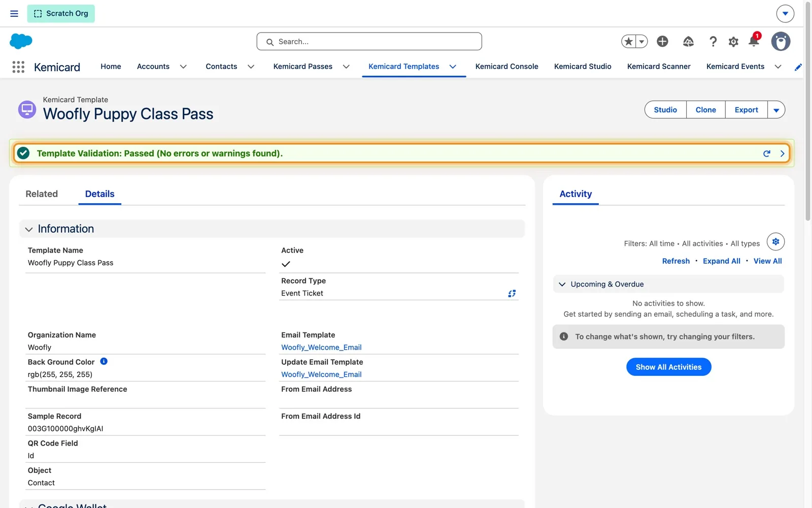Click the Kemicard Template record icon
This screenshot has width=812, height=508.
[27, 109]
